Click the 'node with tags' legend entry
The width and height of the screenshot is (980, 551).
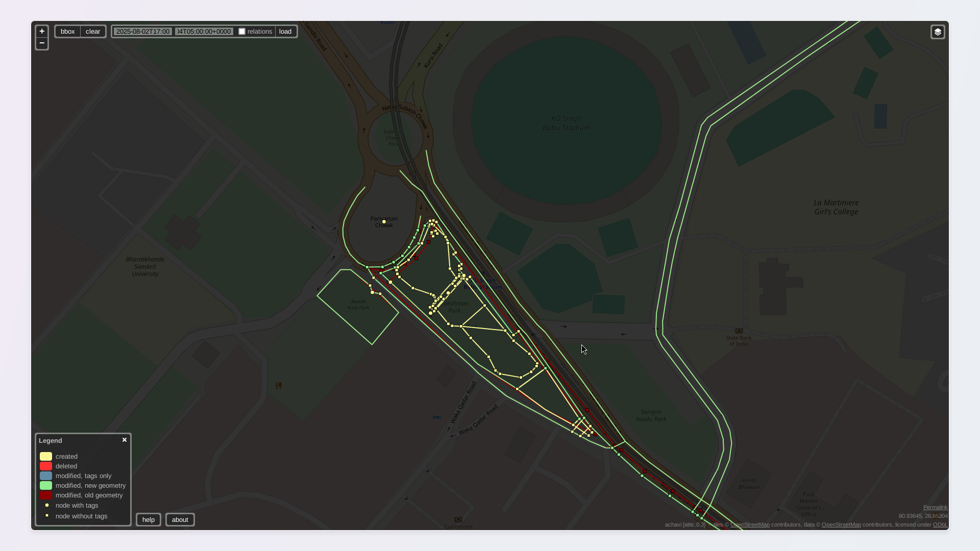click(x=77, y=506)
